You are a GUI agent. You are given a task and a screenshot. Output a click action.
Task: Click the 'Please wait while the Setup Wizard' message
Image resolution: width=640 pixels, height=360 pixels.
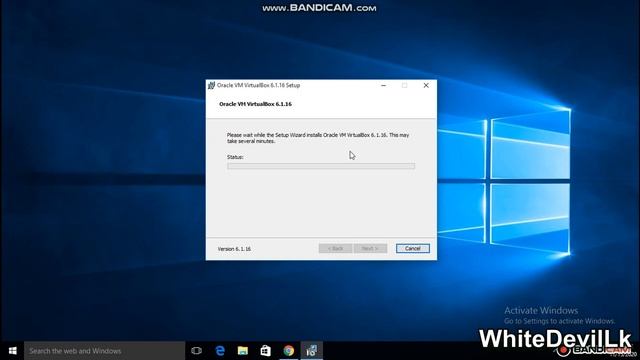(x=318, y=138)
